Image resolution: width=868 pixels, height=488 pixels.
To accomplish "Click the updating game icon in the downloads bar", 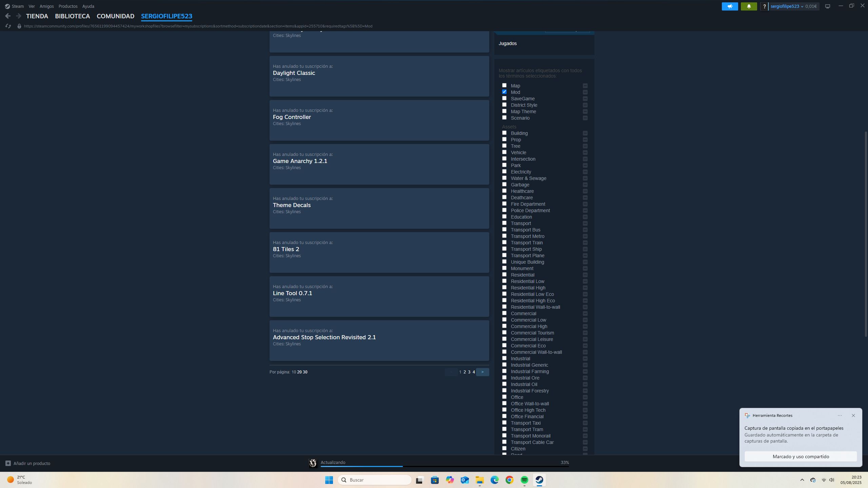I will (313, 463).
